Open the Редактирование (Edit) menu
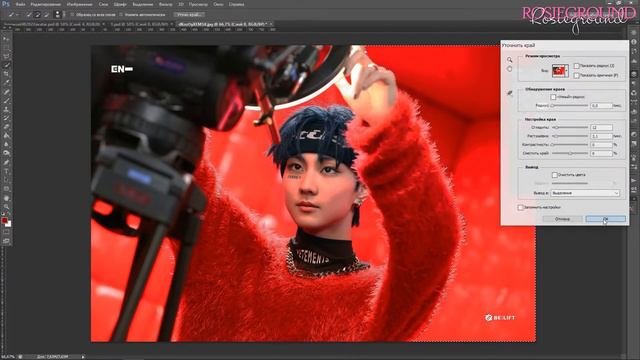Viewport: 640px width, 360px height. click(x=46, y=4)
